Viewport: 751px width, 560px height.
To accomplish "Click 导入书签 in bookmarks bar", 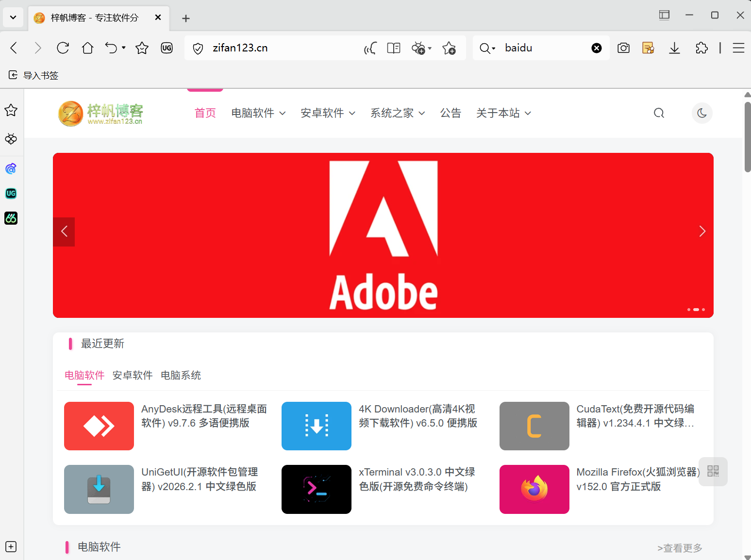I will coord(33,75).
